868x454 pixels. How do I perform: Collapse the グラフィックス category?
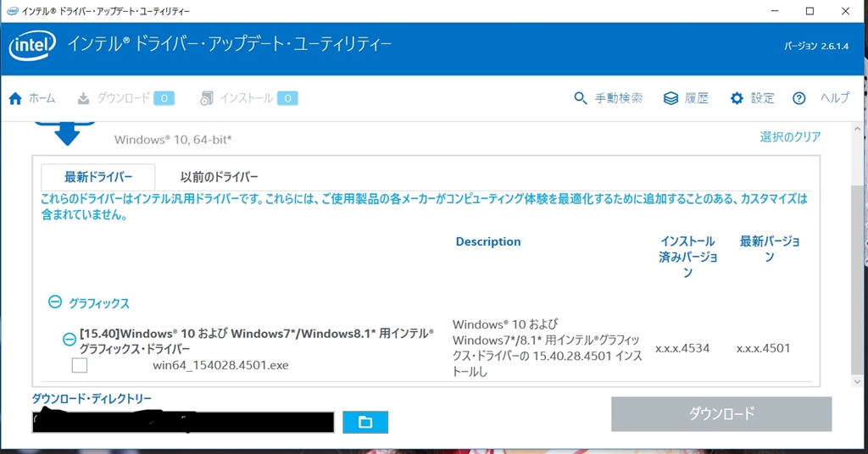[55, 302]
